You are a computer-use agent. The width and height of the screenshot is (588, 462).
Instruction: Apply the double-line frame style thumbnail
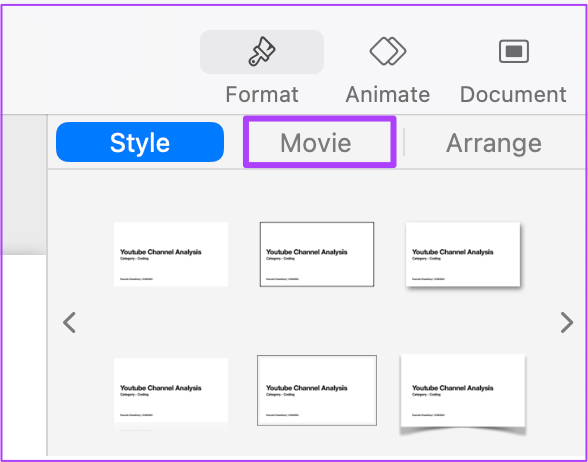click(317, 390)
